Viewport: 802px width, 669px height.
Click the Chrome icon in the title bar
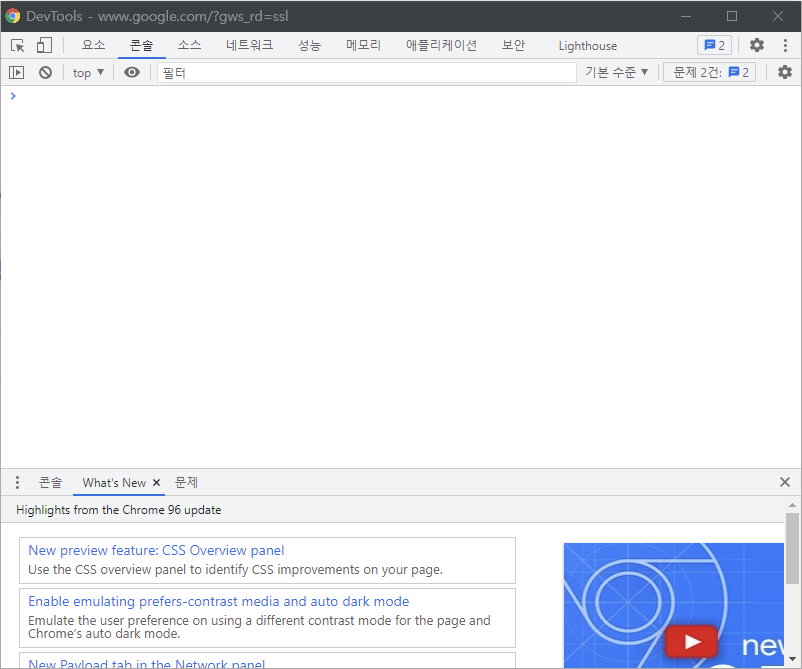click(x=13, y=16)
